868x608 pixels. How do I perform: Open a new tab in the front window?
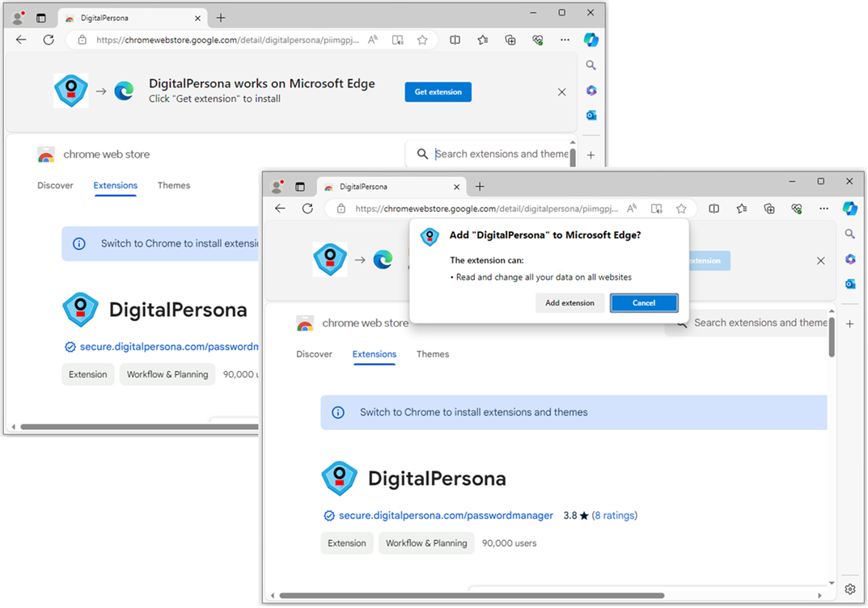click(480, 187)
